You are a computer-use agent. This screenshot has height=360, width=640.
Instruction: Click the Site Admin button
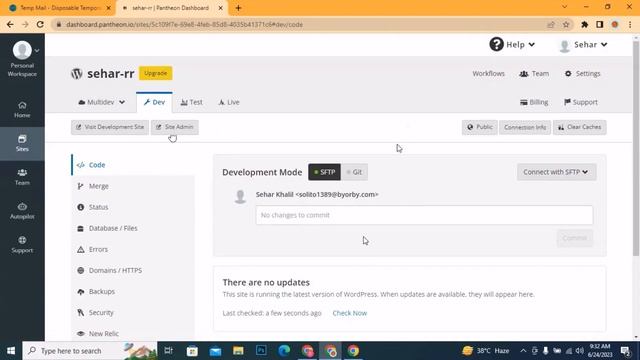pyautogui.click(x=175, y=127)
